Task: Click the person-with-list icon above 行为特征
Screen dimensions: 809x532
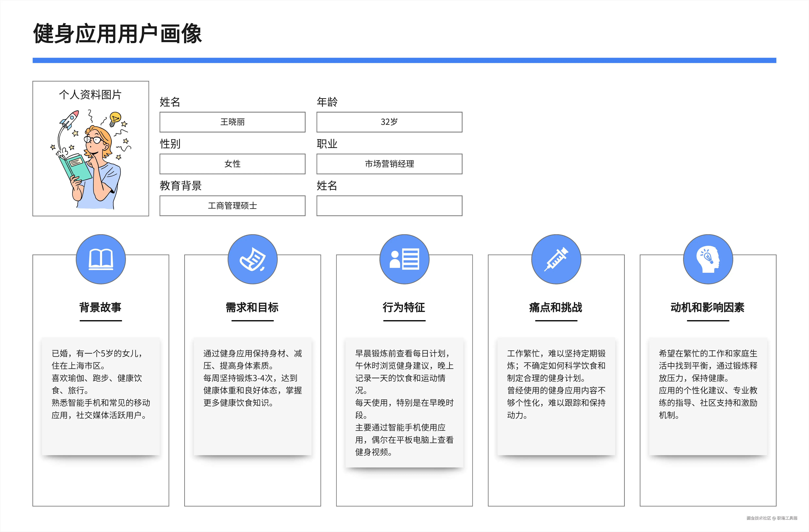Action: (x=404, y=259)
